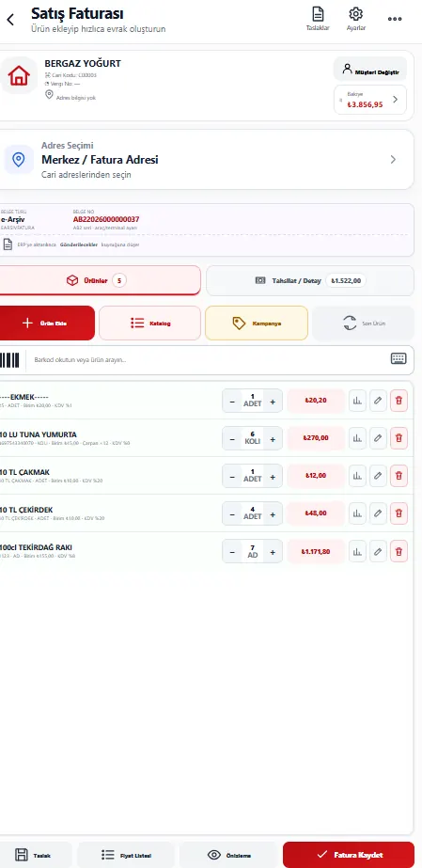Open Fiyat Listesi price list
This screenshot has height=868, width=422.
click(x=126, y=855)
